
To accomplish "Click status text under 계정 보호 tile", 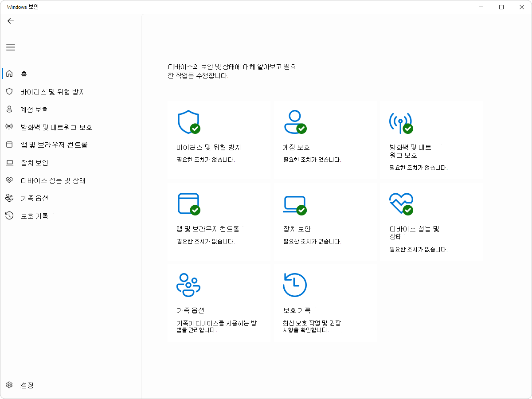I will (312, 160).
